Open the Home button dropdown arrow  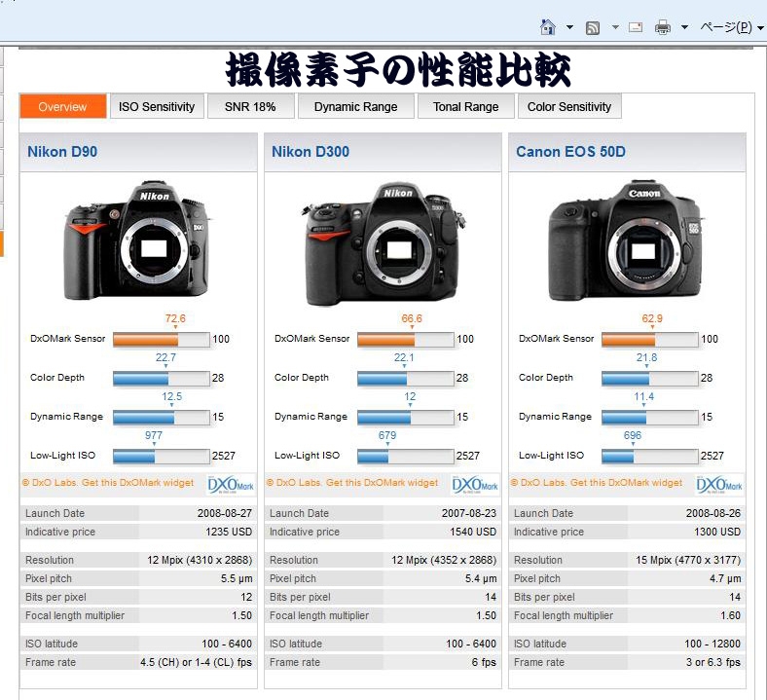(569, 27)
